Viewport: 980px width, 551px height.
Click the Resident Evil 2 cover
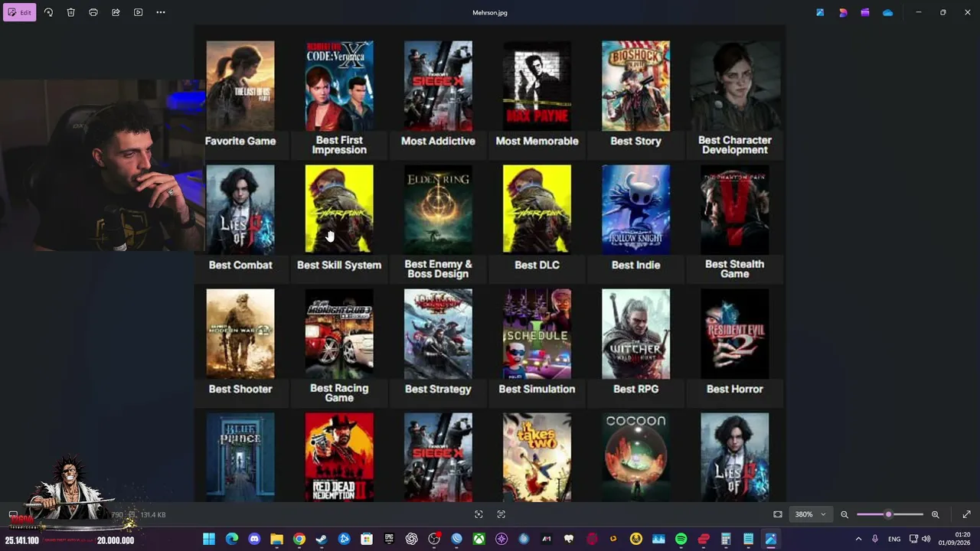point(734,334)
